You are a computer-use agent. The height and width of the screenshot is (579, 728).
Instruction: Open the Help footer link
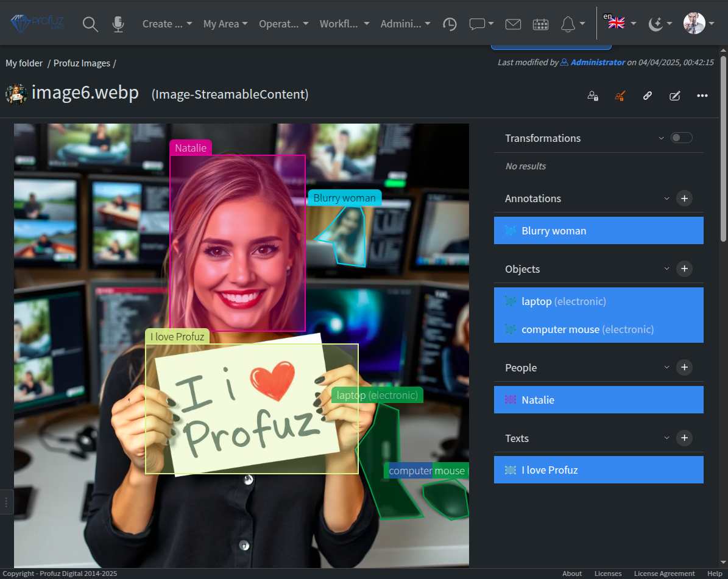[715, 574]
